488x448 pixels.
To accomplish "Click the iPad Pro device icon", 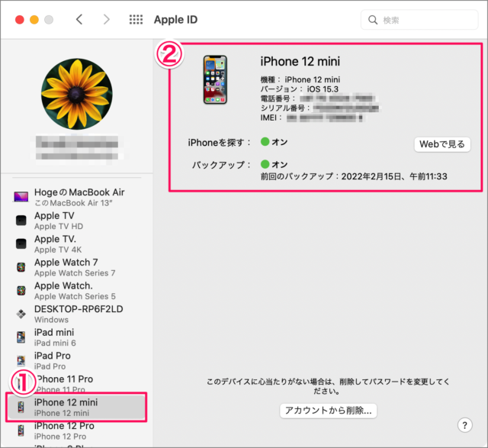I will pyautogui.click(x=21, y=360).
